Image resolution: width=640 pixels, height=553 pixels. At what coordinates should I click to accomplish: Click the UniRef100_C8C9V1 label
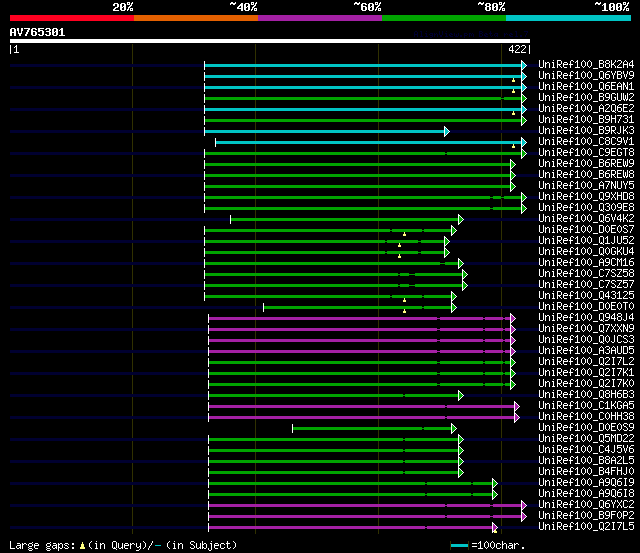click(586, 142)
